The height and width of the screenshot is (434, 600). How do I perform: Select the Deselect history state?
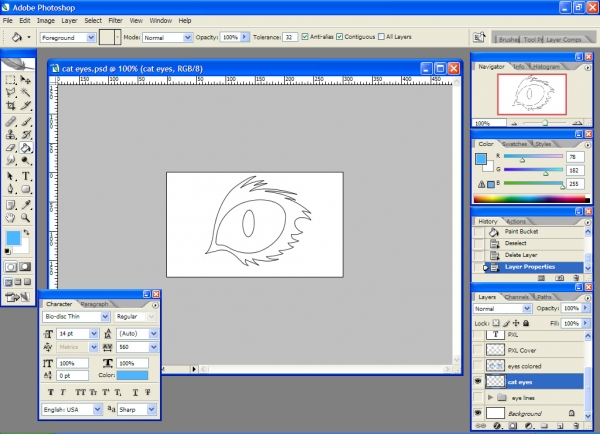pos(515,243)
